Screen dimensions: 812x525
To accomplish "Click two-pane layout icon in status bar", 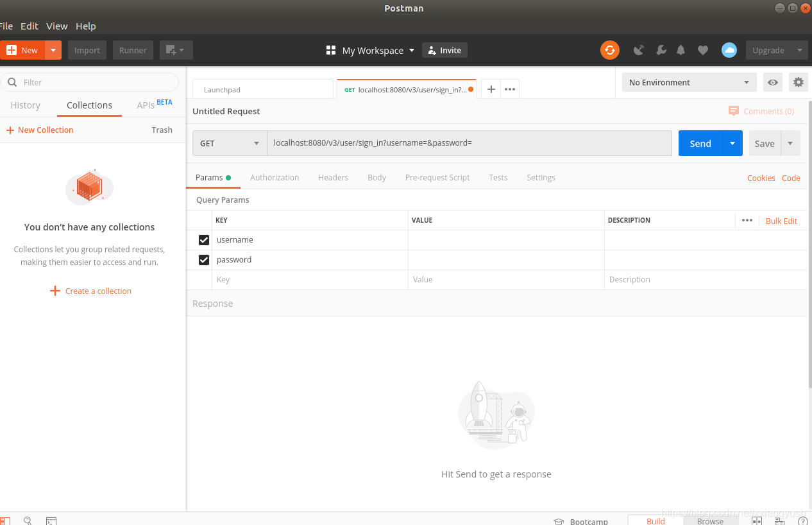I will [x=757, y=521].
